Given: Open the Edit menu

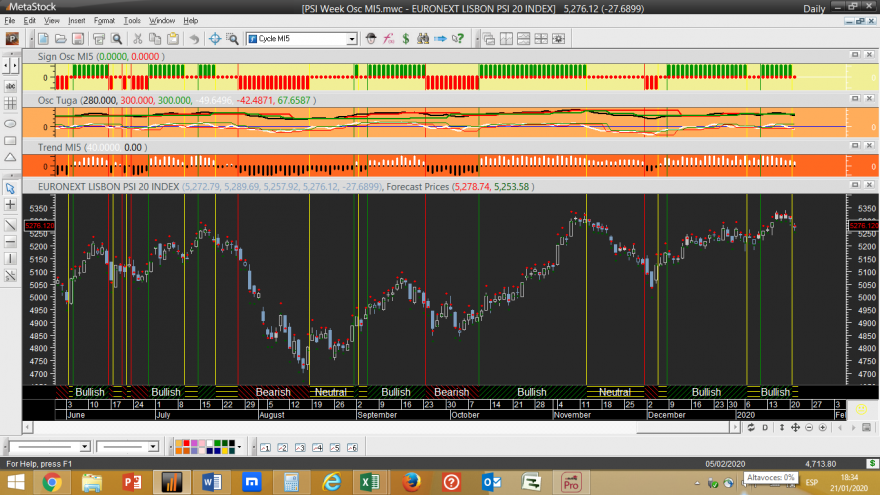Looking at the screenshot, I should click(x=29, y=21).
